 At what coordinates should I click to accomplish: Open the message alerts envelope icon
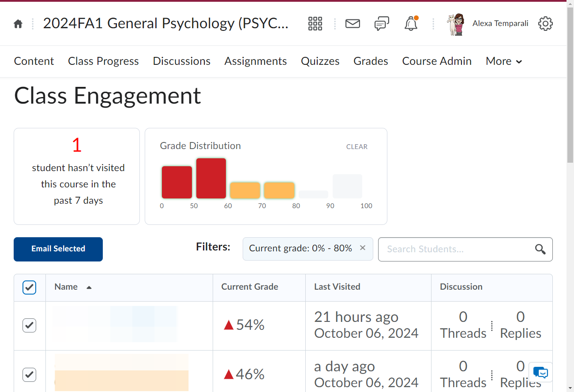click(353, 24)
